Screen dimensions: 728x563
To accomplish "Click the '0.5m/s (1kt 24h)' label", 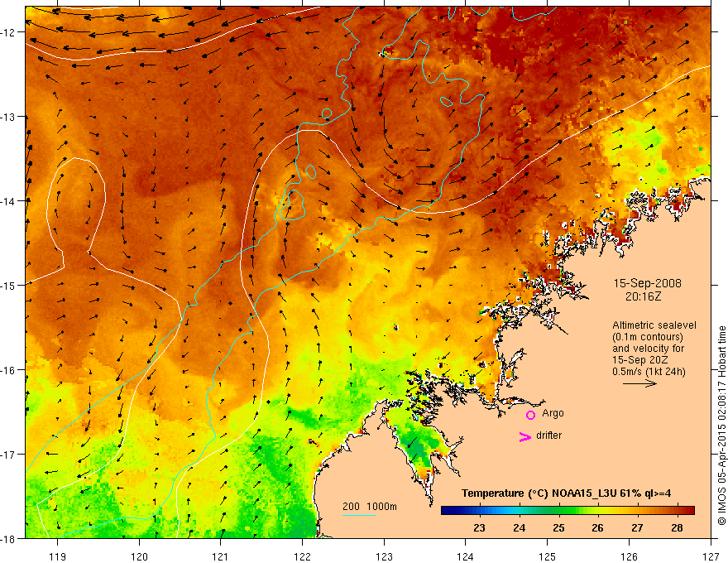I will [649, 372].
